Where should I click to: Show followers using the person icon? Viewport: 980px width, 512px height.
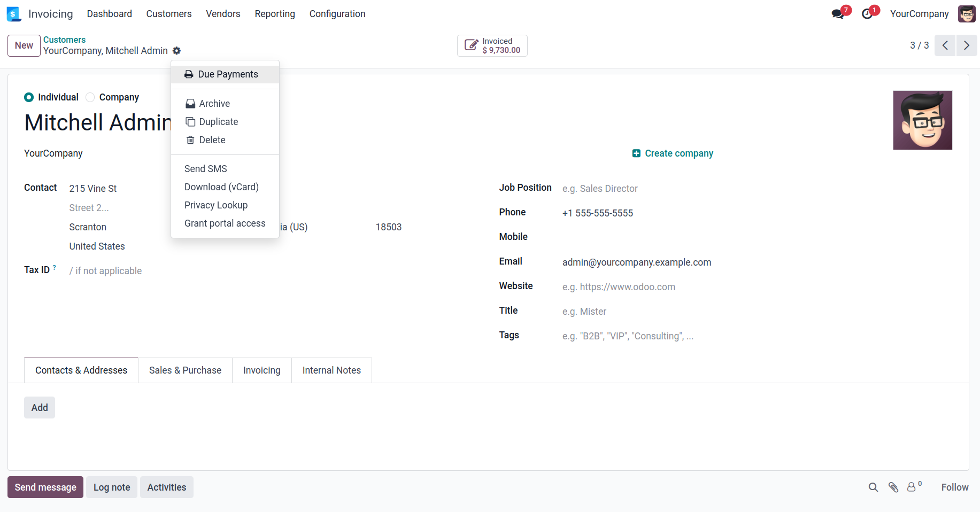(912, 487)
